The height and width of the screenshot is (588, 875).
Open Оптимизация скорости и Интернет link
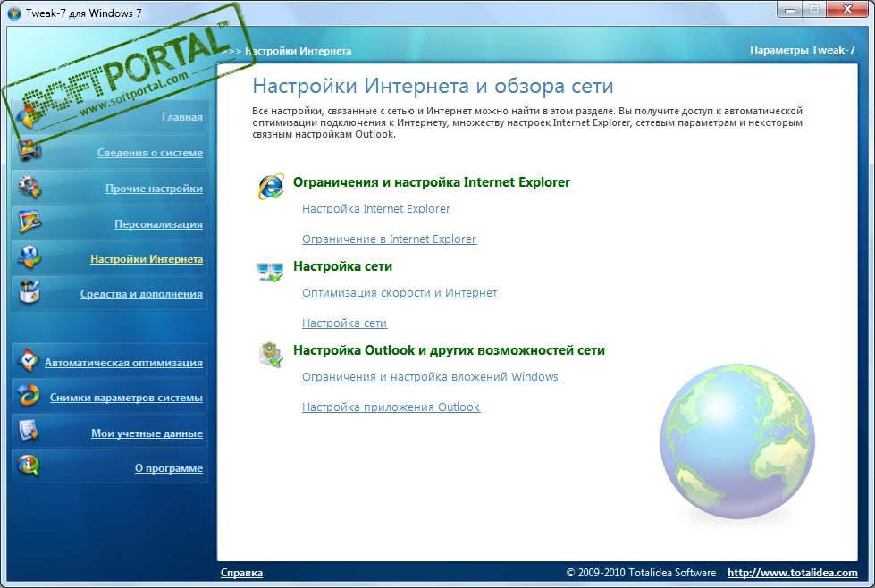[x=400, y=293]
